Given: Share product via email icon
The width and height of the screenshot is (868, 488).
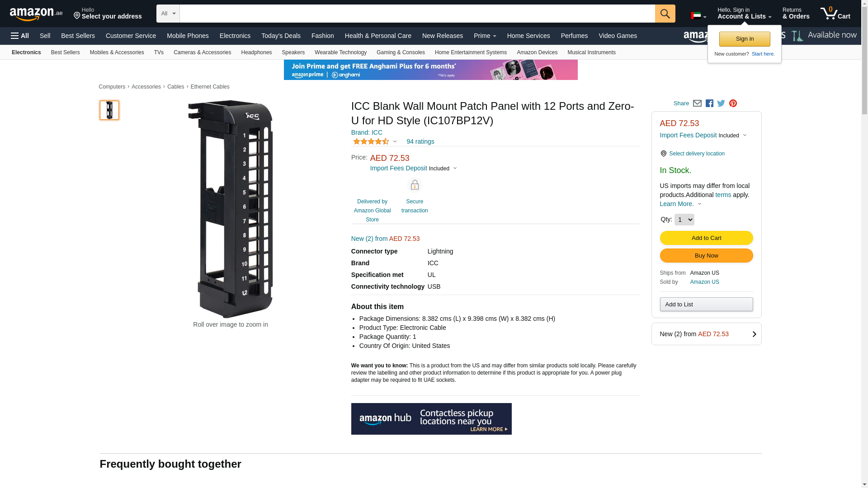Looking at the screenshot, I should (697, 103).
